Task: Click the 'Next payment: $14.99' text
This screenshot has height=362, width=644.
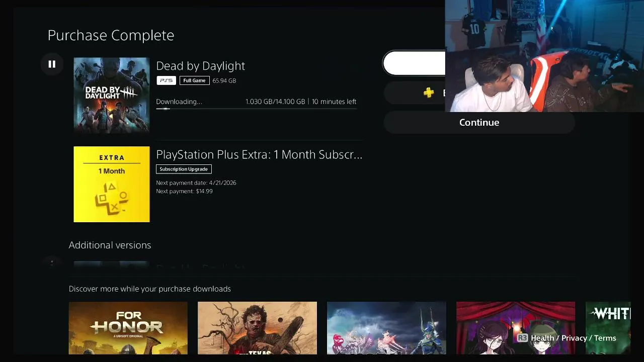Action: tap(184, 191)
